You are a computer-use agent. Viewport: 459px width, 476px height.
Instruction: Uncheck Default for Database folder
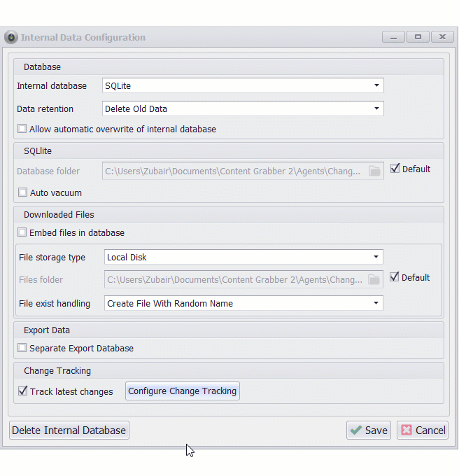pos(395,169)
